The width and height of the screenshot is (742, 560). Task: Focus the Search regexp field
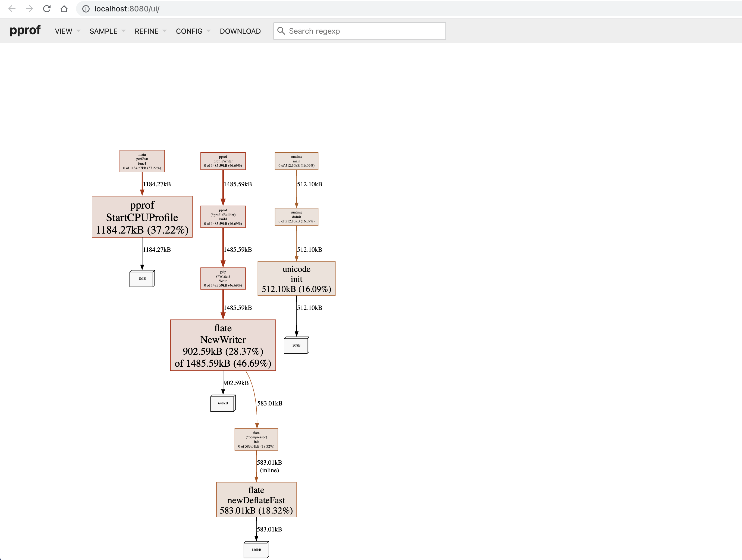[x=359, y=31]
